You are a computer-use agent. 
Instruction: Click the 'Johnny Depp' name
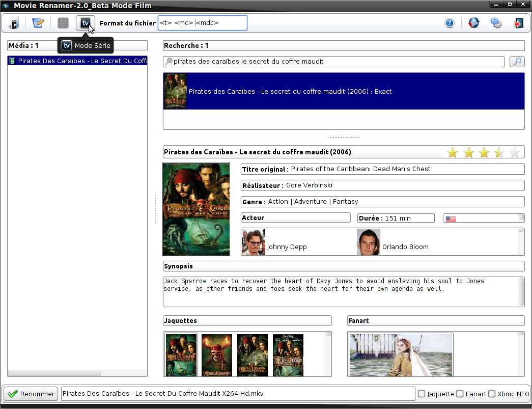pyautogui.click(x=287, y=247)
